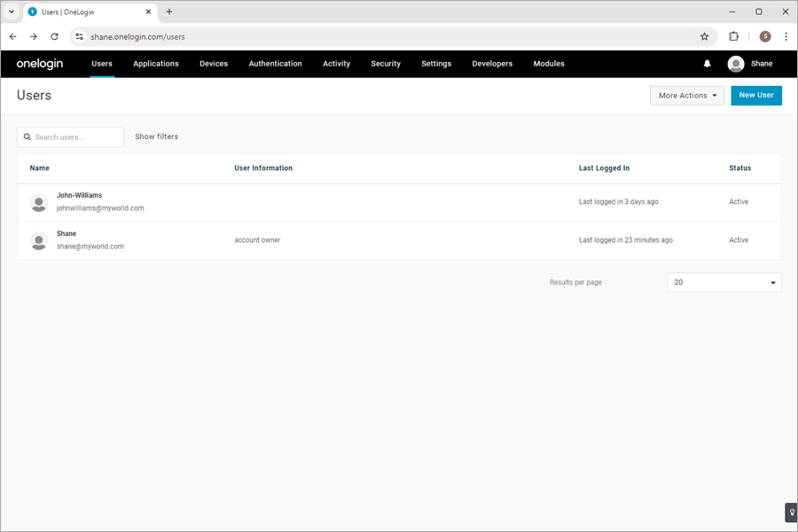Open the Security menu
The width and height of the screenshot is (798, 532).
coord(386,64)
